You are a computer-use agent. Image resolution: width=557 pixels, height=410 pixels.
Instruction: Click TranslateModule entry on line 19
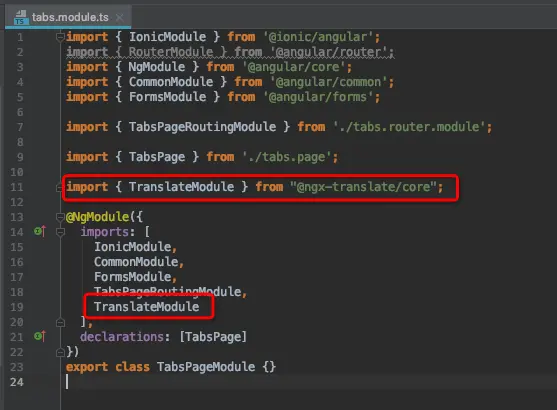tap(146, 307)
